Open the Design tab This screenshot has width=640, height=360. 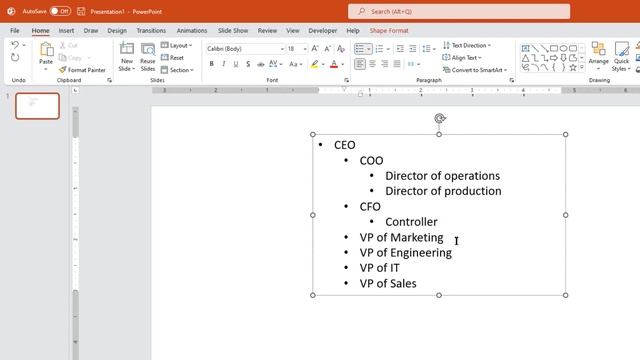(117, 31)
